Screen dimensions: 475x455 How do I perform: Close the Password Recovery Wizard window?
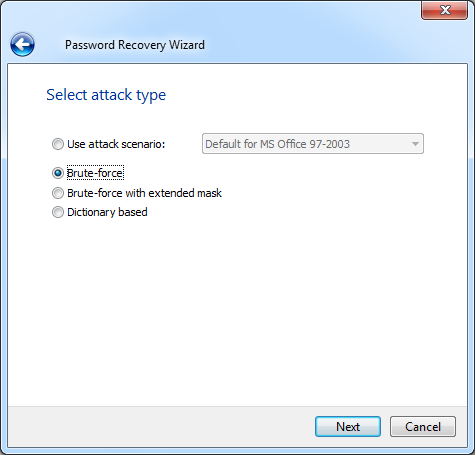[444, 10]
